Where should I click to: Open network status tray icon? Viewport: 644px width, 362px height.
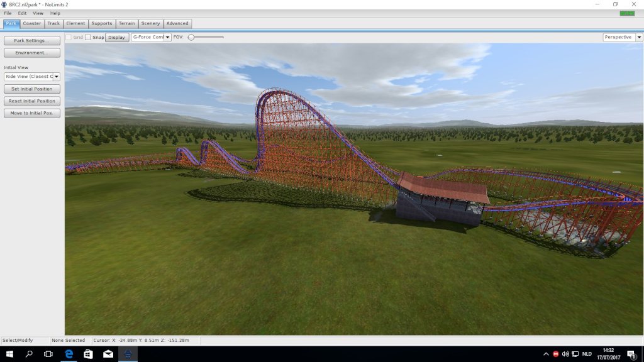[x=575, y=354]
